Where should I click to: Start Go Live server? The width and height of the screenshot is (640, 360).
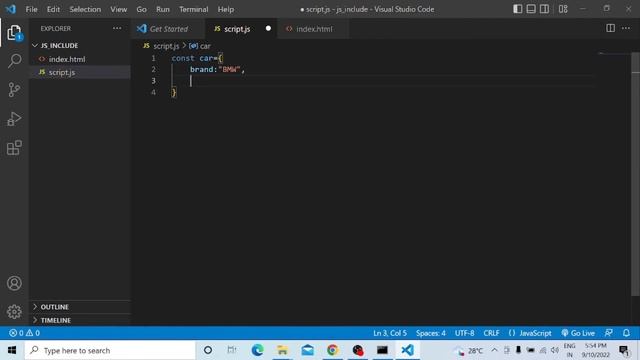[578, 333]
